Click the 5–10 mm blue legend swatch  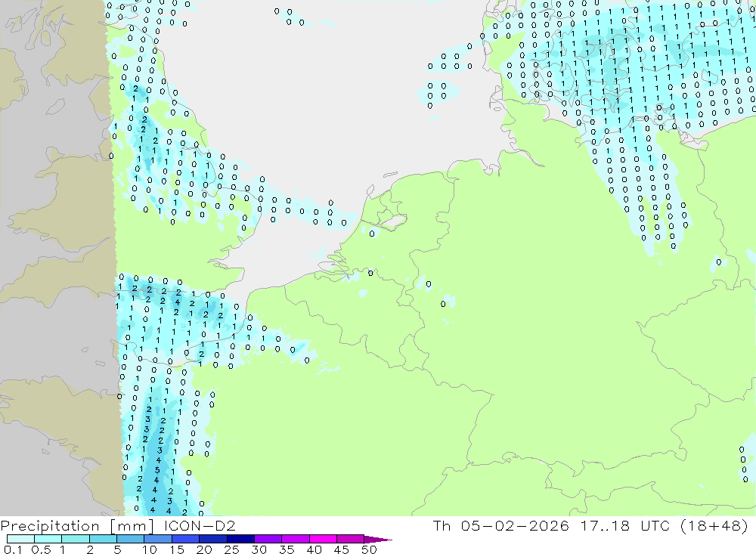pyautogui.click(x=130, y=539)
